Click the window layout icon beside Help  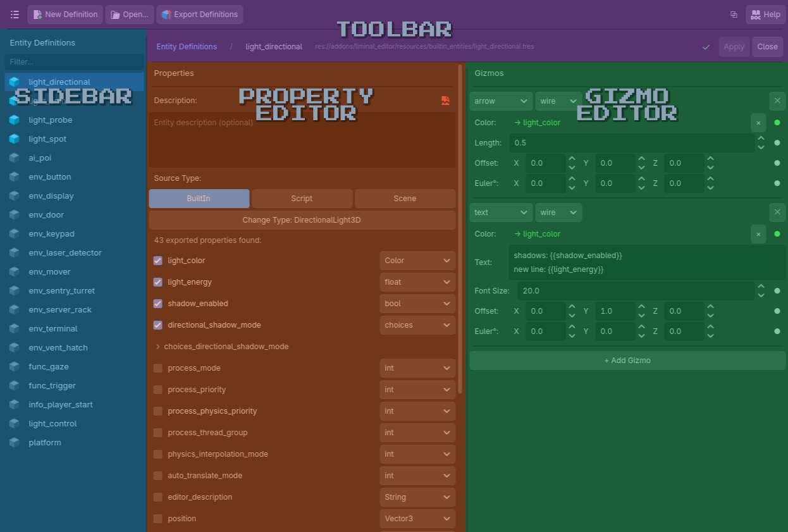tap(734, 15)
